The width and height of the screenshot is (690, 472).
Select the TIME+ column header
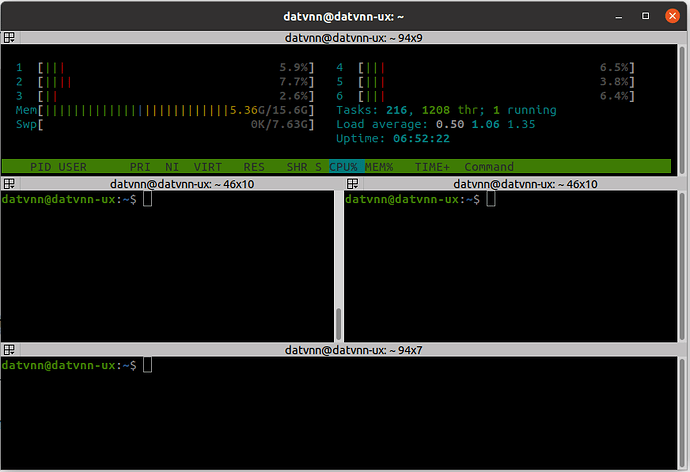pos(432,167)
